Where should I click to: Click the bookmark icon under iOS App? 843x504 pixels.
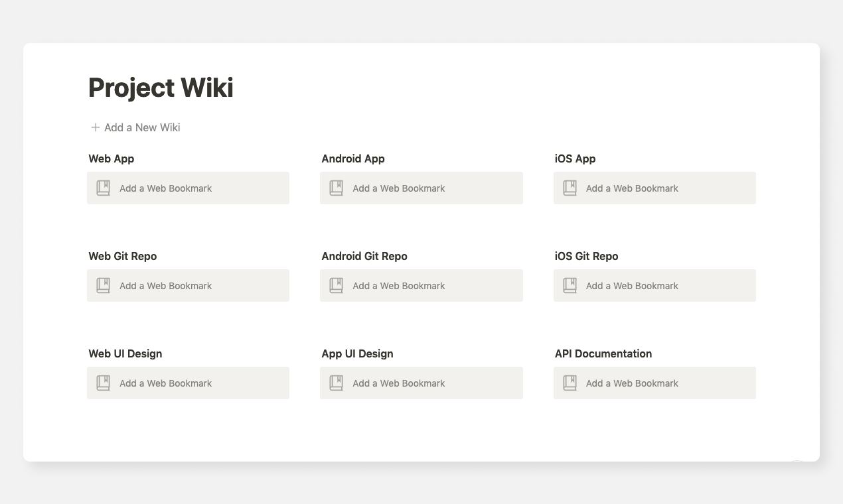pos(570,188)
